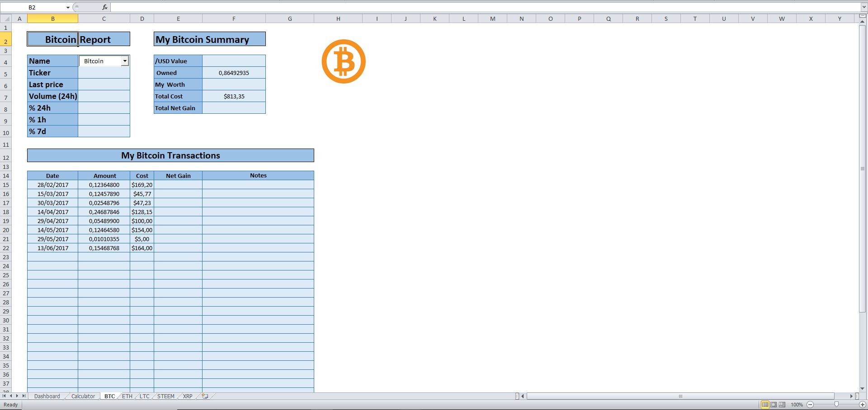This screenshot has width=868, height=410.
Task: Select the Total Cost value cell
Action: [x=234, y=96]
